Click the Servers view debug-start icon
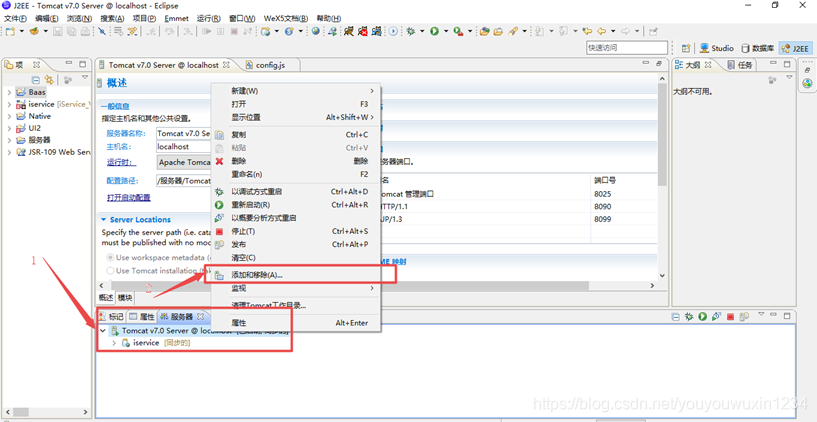Image resolution: width=817 pixels, height=422 pixels. pyautogui.click(x=689, y=316)
